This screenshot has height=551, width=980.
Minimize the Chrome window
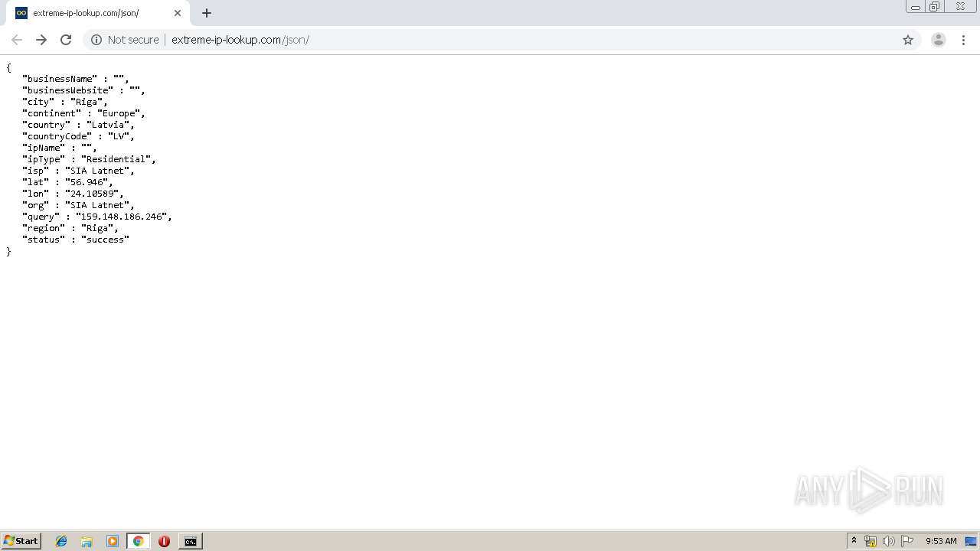pyautogui.click(x=915, y=7)
